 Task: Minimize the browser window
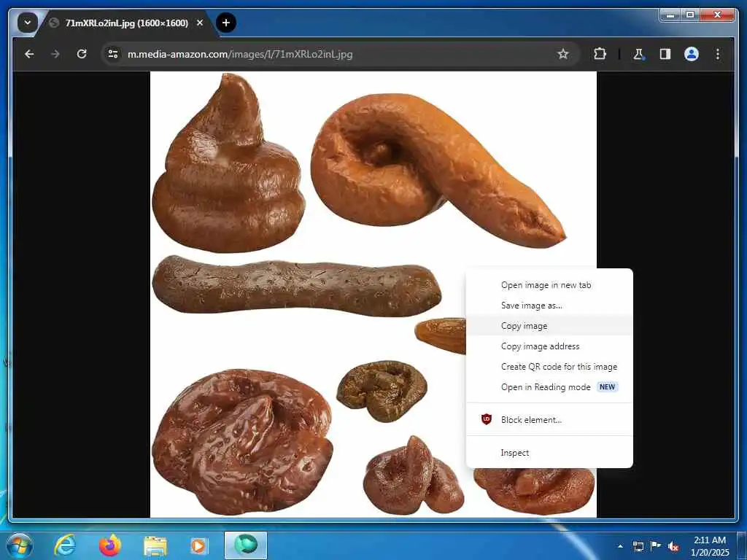[x=670, y=15]
